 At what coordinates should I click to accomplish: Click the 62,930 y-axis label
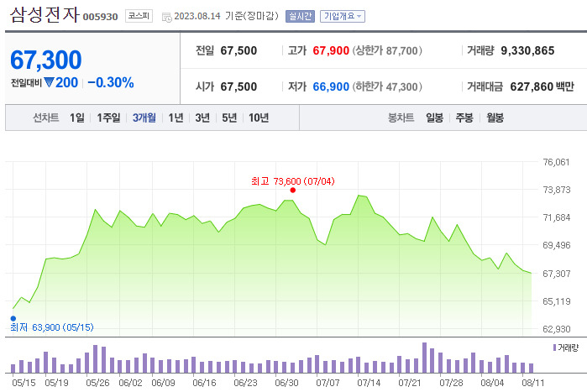[556, 329]
